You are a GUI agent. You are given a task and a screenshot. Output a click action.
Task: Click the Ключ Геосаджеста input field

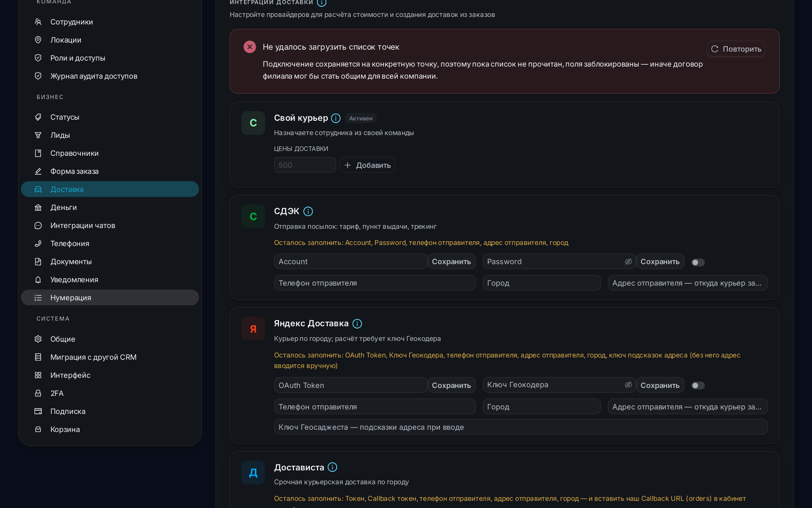521,427
